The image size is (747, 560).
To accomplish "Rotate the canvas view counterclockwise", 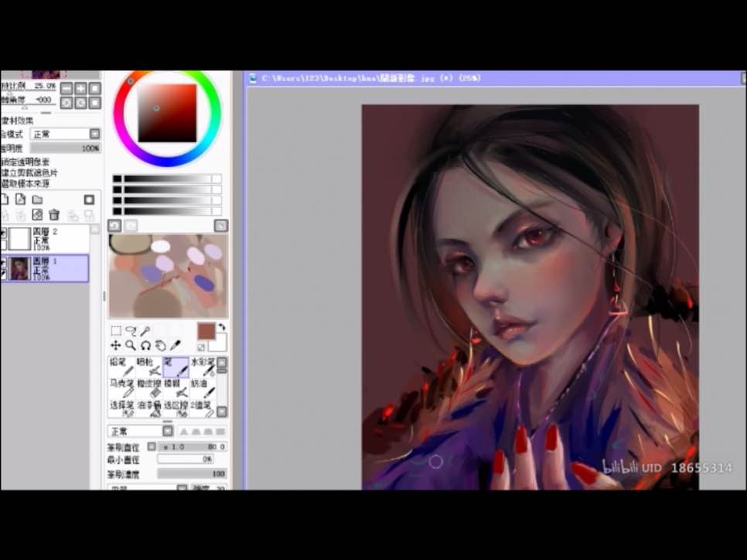I will click(x=67, y=102).
